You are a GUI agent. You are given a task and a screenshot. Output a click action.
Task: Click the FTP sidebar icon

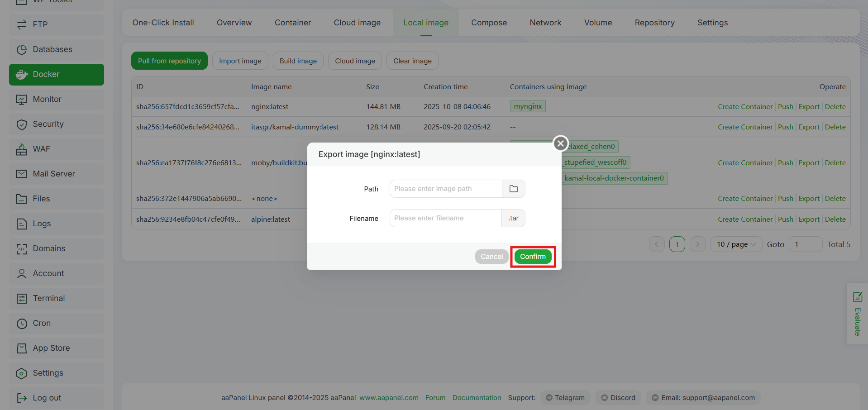pyautogui.click(x=22, y=24)
